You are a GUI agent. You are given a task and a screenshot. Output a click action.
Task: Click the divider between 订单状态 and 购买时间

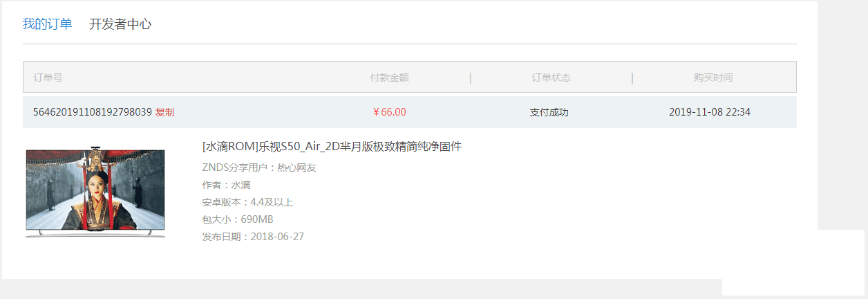(632, 78)
